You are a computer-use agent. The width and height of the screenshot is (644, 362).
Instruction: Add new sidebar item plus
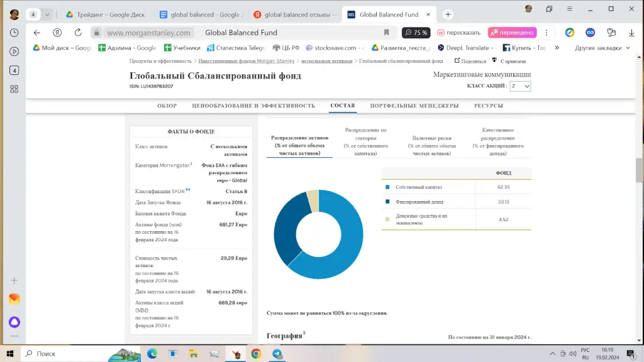[14, 281]
